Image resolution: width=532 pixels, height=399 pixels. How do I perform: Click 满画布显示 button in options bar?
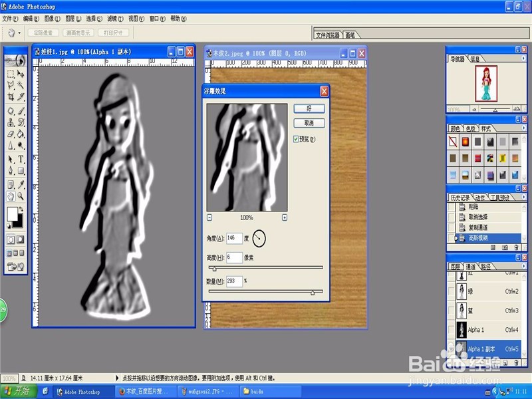pos(78,33)
